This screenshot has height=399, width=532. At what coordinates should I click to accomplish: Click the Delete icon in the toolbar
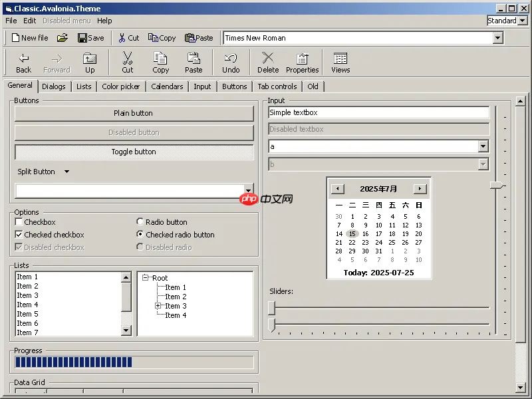[267, 61]
